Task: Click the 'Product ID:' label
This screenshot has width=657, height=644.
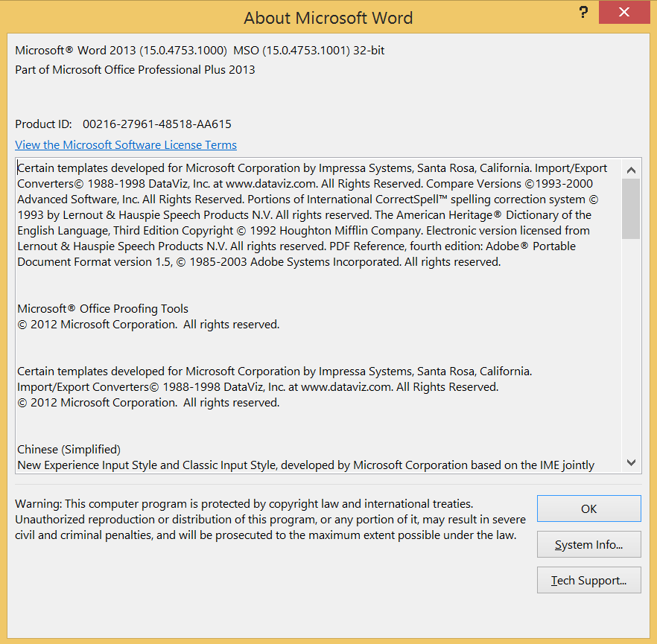Action: click(43, 124)
